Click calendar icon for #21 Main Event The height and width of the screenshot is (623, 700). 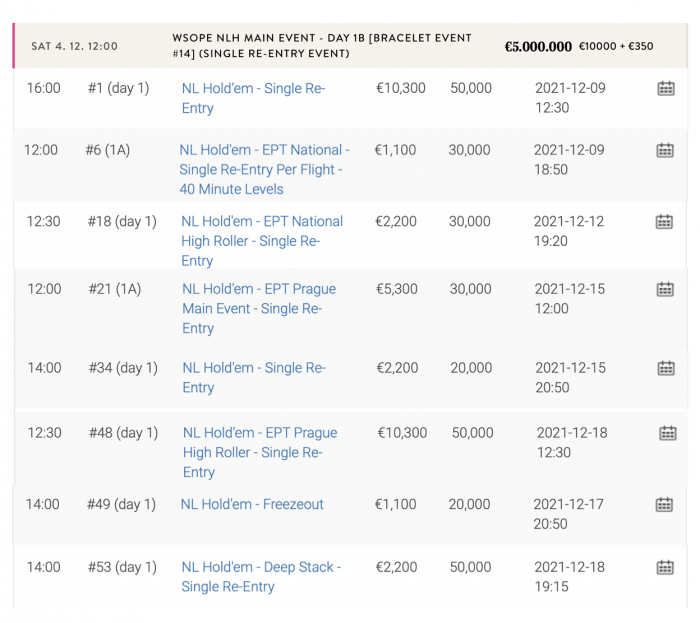point(665,290)
